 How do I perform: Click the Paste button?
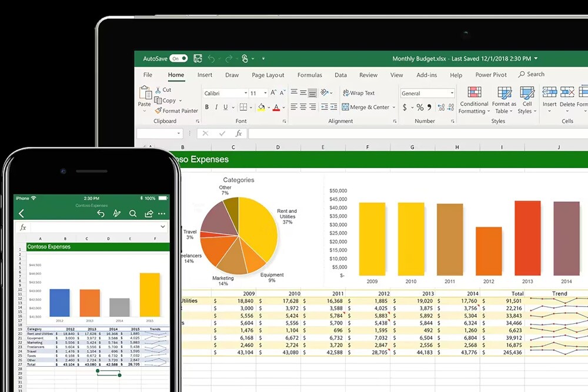click(x=145, y=96)
